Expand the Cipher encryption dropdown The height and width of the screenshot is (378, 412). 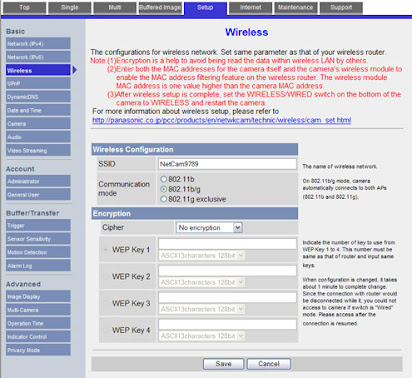(x=209, y=228)
